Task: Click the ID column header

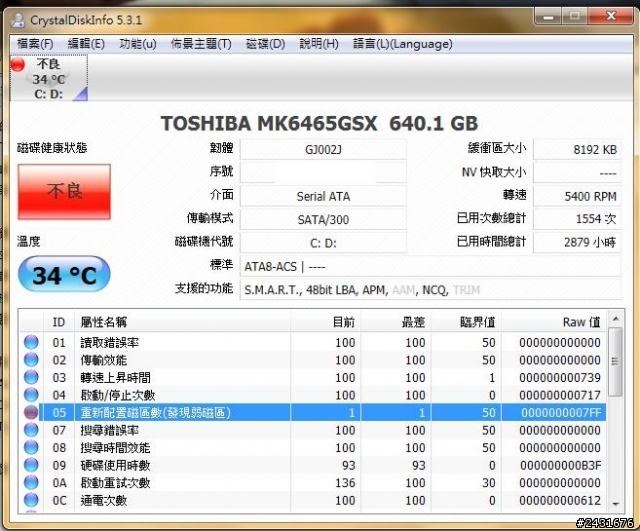Action: tap(59, 322)
